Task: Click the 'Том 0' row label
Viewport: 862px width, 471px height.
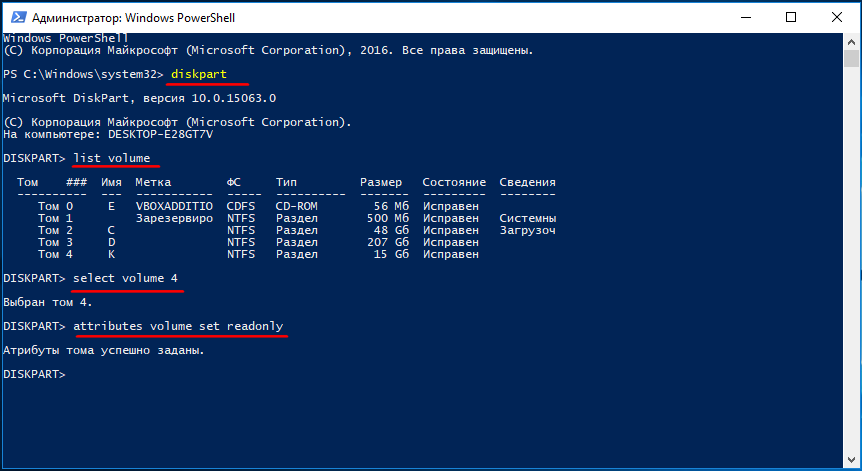Action: click(x=55, y=206)
